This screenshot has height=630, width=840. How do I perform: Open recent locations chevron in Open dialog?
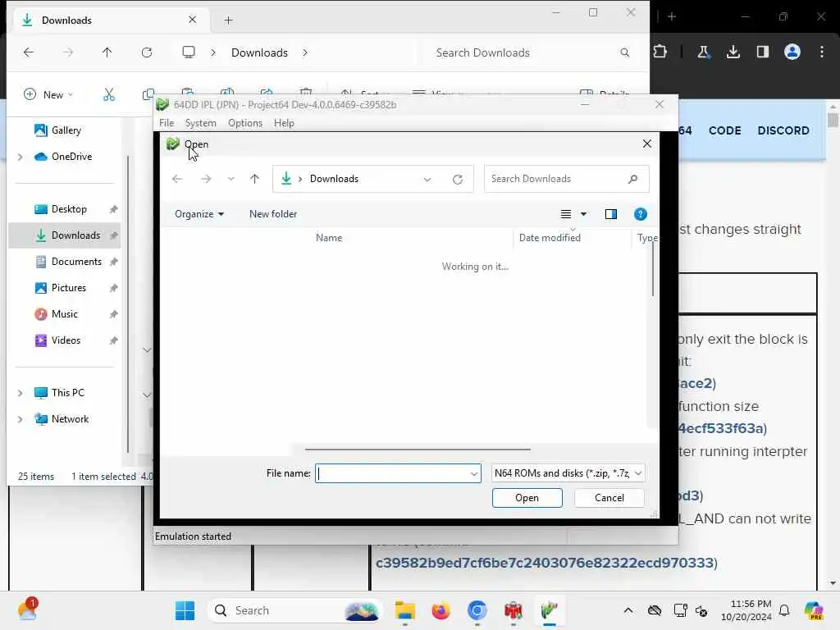231,179
